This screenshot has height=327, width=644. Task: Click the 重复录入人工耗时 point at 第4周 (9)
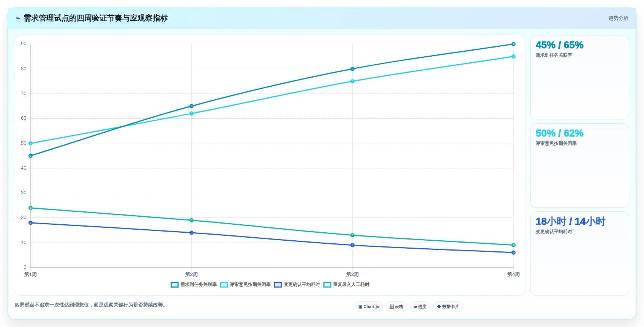pos(513,245)
